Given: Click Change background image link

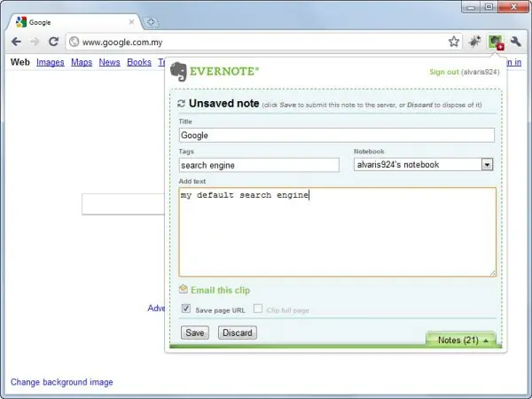Looking at the screenshot, I should pos(62,382).
